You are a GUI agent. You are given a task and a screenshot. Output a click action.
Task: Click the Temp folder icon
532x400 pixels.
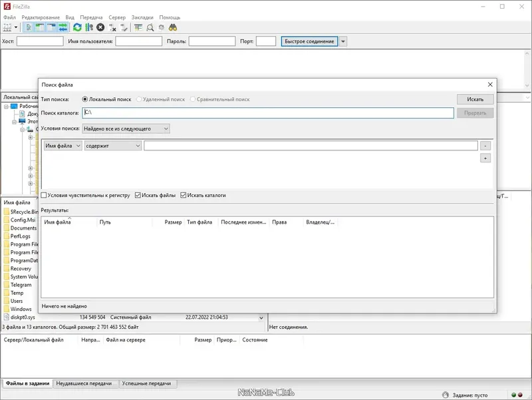coord(6,293)
